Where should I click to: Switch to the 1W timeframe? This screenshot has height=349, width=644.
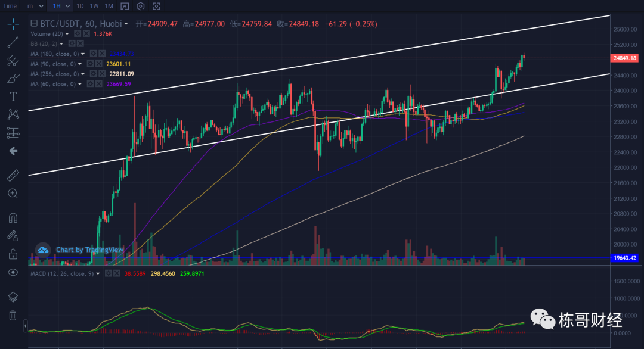94,6
